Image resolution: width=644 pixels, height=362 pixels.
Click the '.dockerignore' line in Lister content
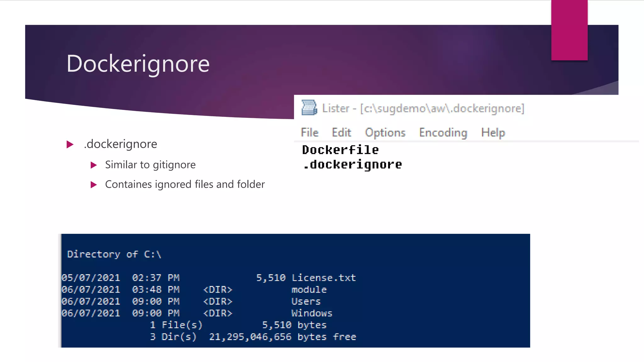353,165
